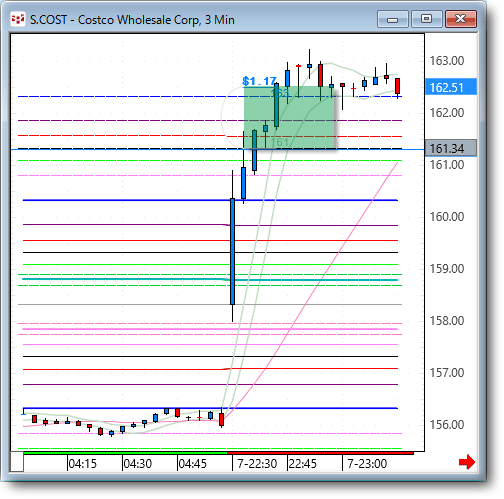This screenshot has height=499, width=504.
Task: Click the 157.00 price scale label
Action: point(447,373)
